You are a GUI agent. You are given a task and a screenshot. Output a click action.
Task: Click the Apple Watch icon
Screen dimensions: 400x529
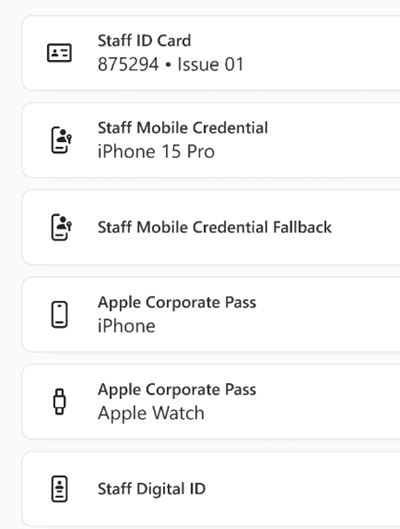(x=60, y=401)
